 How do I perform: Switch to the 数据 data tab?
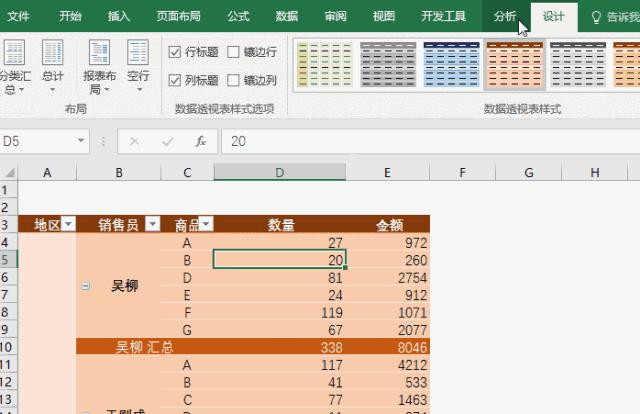pyautogui.click(x=287, y=16)
